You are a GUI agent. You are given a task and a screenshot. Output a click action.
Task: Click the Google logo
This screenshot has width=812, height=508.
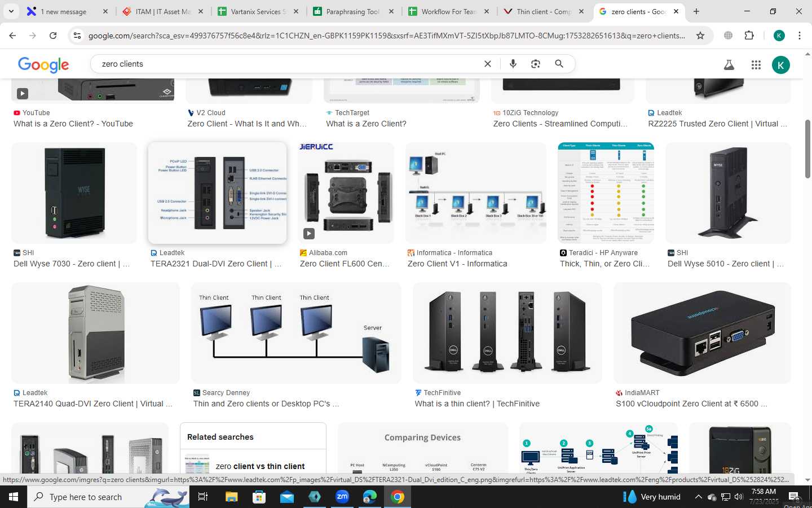tap(43, 64)
